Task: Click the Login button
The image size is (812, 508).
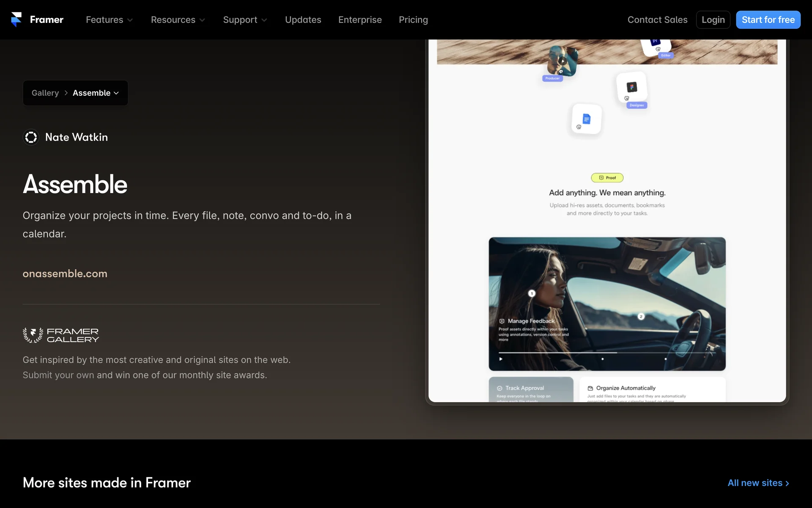Action: click(713, 20)
